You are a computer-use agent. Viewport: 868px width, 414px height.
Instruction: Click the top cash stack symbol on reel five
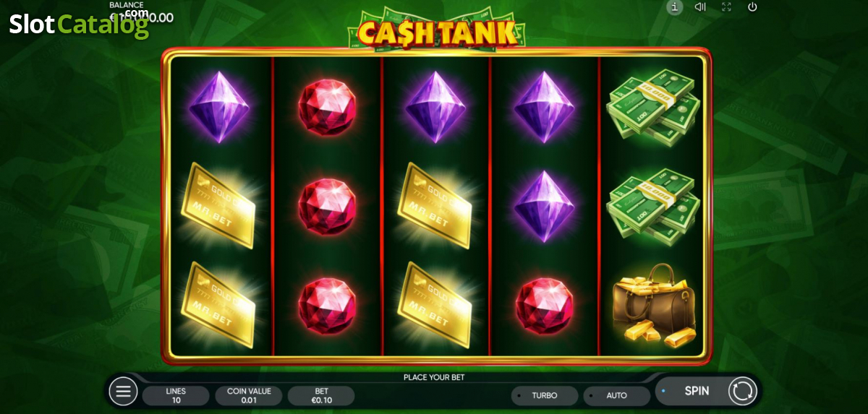[x=654, y=106]
